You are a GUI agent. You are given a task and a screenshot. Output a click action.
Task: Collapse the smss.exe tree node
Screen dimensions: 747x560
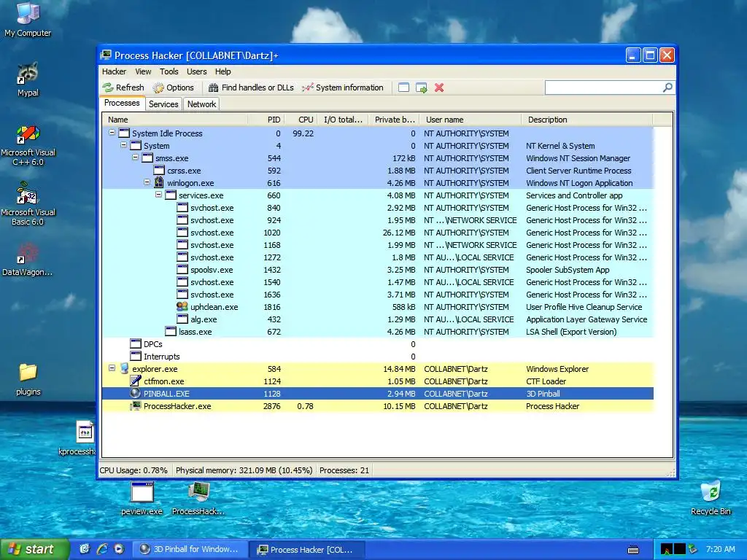[x=135, y=157]
